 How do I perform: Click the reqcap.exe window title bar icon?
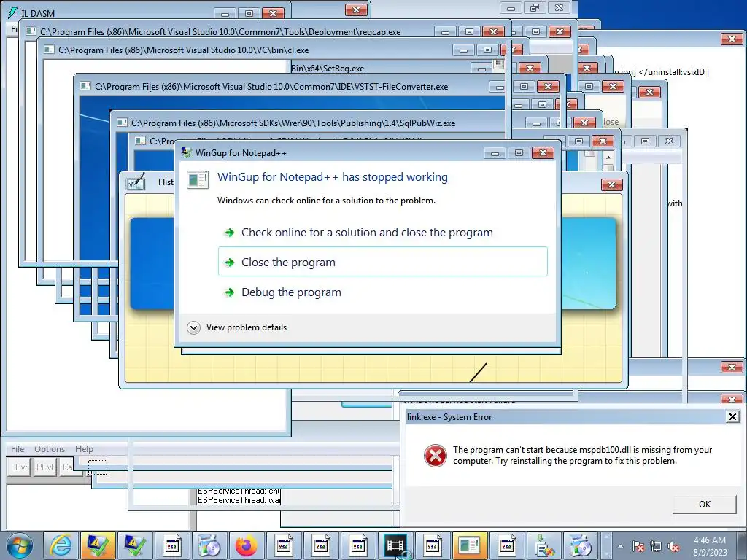31,31
